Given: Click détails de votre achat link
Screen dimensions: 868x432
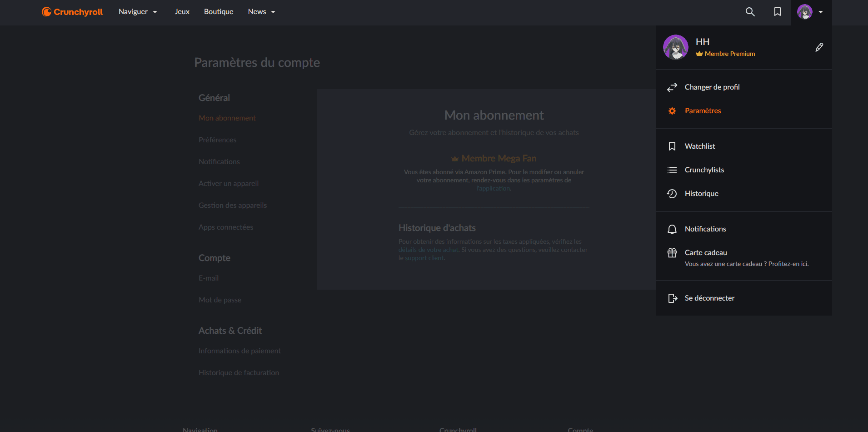Looking at the screenshot, I should (429, 250).
